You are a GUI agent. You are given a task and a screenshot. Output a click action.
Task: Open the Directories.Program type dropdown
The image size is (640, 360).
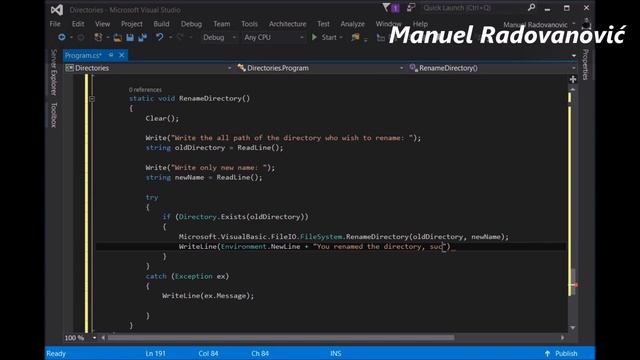pyautogui.click(x=320, y=68)
